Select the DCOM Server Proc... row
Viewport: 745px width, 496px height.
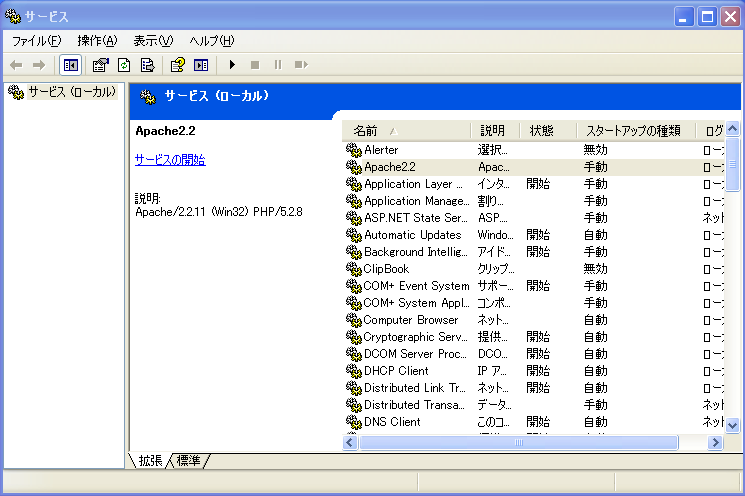tap(533, 354)
